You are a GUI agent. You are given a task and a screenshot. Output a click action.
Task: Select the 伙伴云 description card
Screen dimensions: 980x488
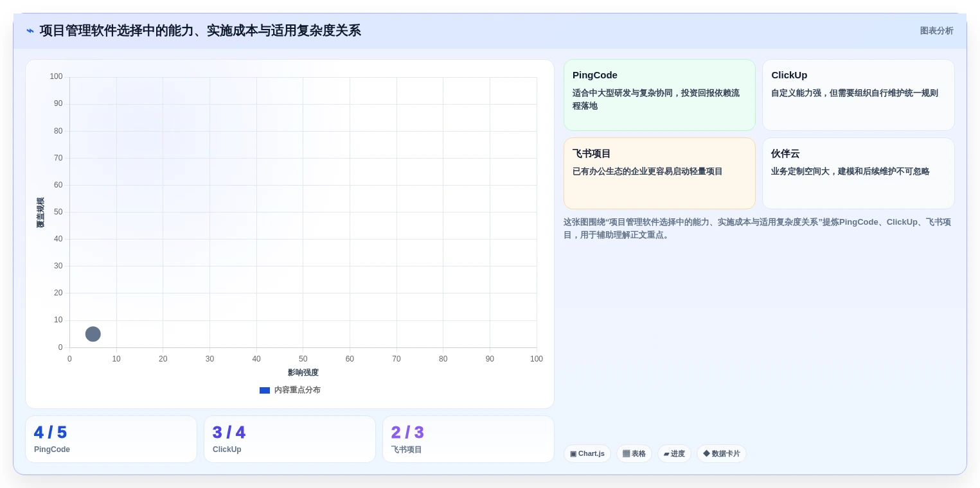pos(858,173)
